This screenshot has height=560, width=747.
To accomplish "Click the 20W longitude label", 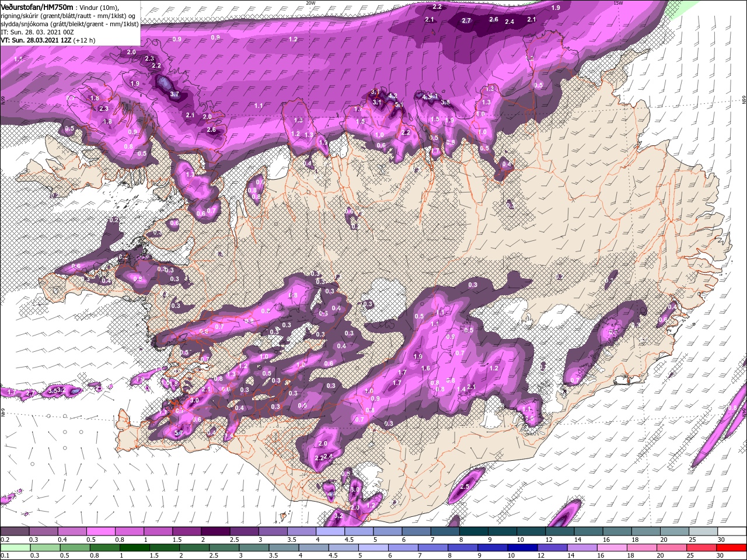I will coord(310,3).
